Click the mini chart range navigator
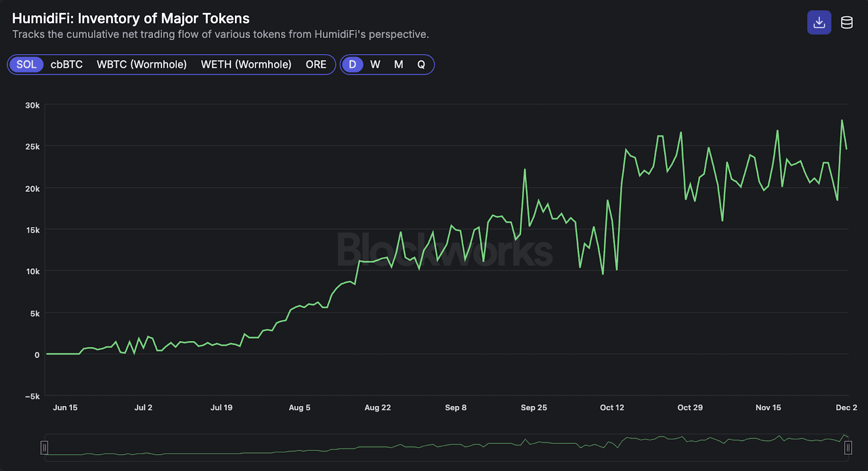This screenshot has width=868, height=471. point(445,448)
